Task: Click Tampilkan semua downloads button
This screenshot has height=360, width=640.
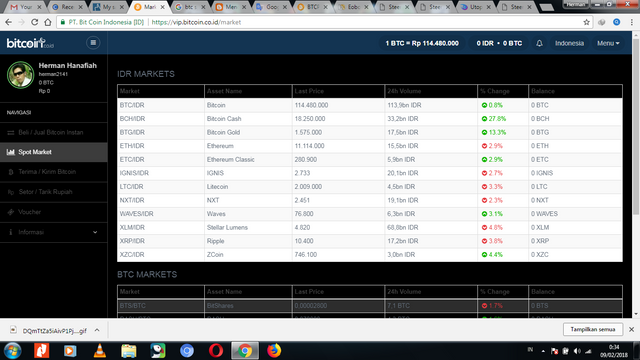Action: 593,329
